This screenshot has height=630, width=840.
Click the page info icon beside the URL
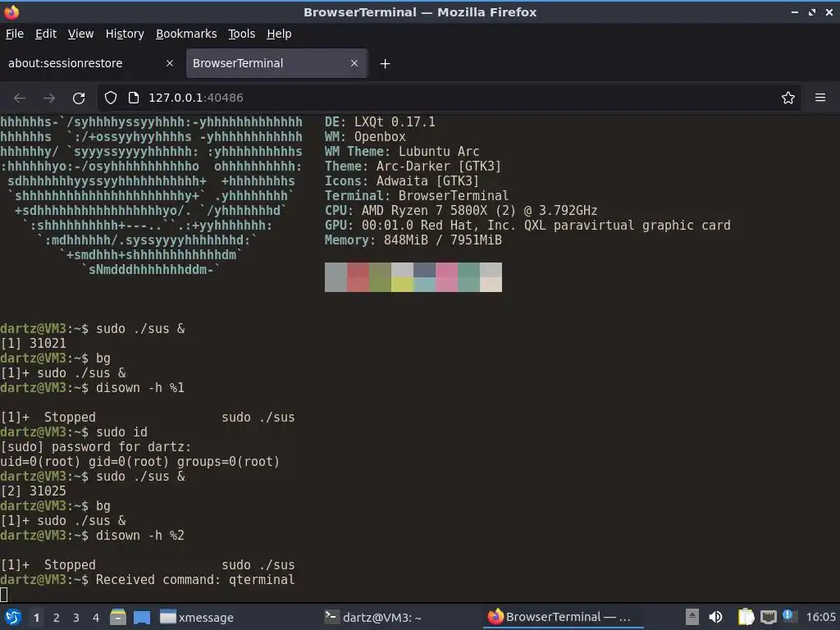tap(134, 98)
